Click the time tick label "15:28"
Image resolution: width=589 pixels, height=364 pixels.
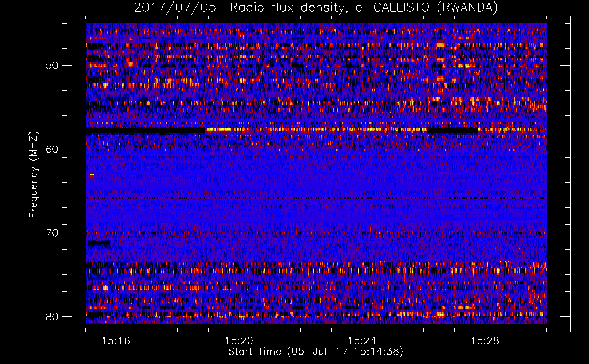485,341
